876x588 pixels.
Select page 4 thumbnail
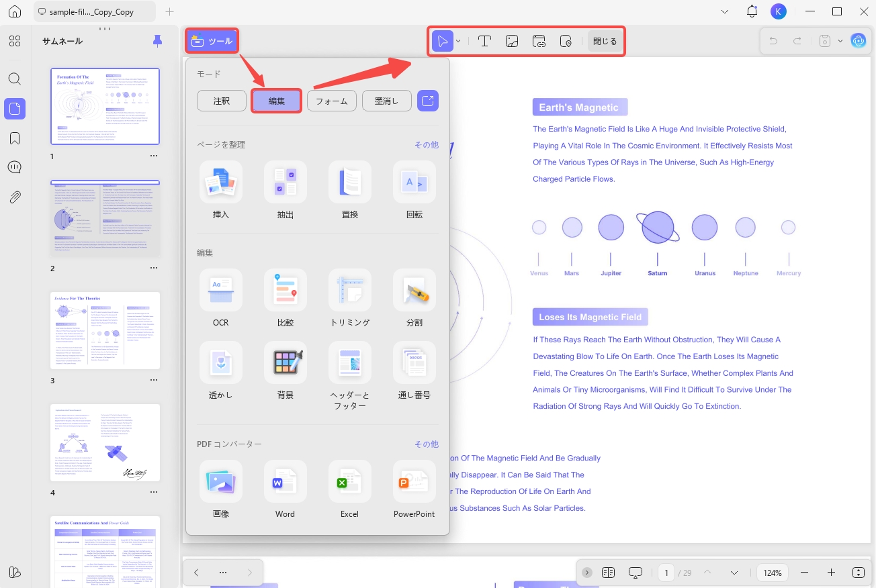105,442
